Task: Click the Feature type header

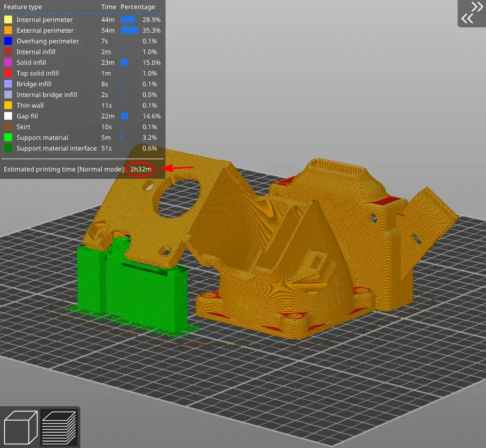Action: point(23,7)
